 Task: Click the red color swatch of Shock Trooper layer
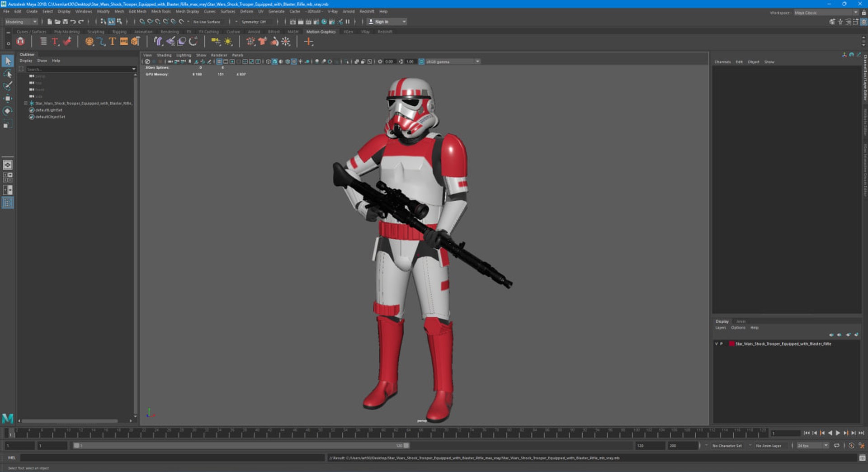[x=731, y=344]
